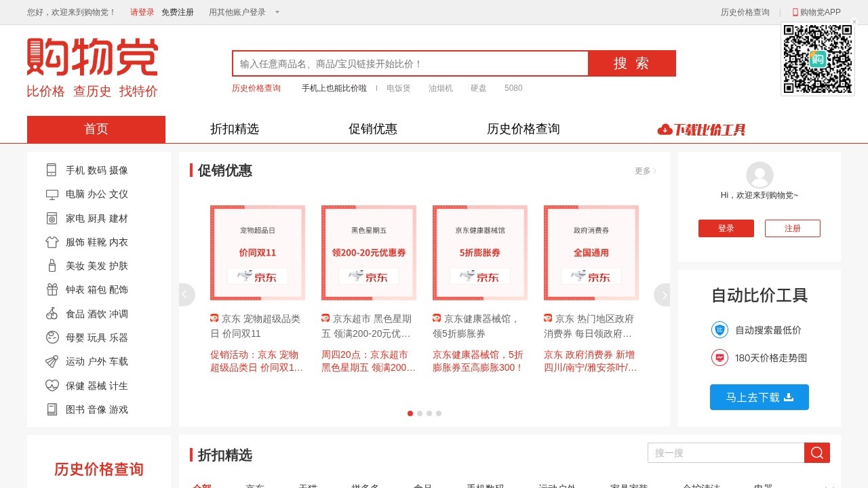
Task: Open the bottle icon for 美妆 美发 护肤
Action: point(52,266)
